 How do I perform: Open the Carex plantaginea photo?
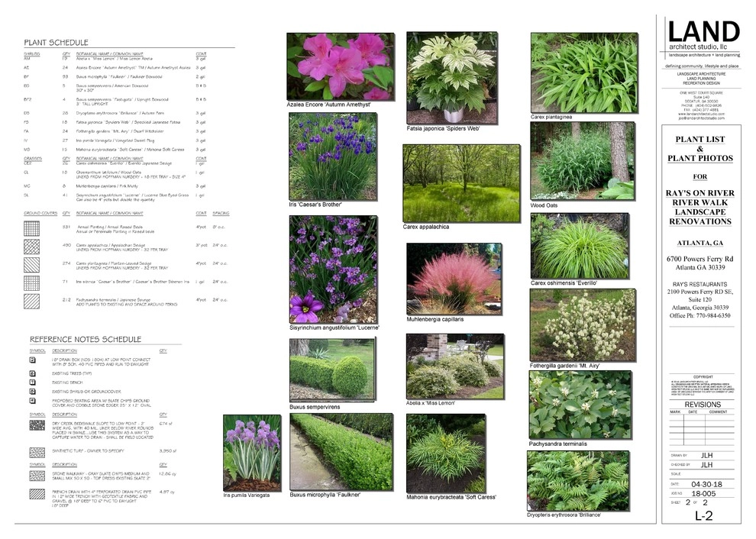[x=584, y=73]
